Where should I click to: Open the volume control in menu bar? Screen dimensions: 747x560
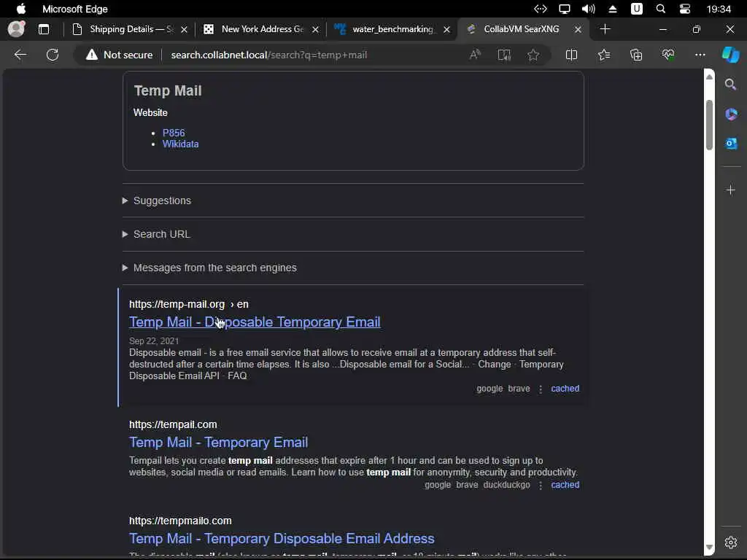(x=589, y=9)
